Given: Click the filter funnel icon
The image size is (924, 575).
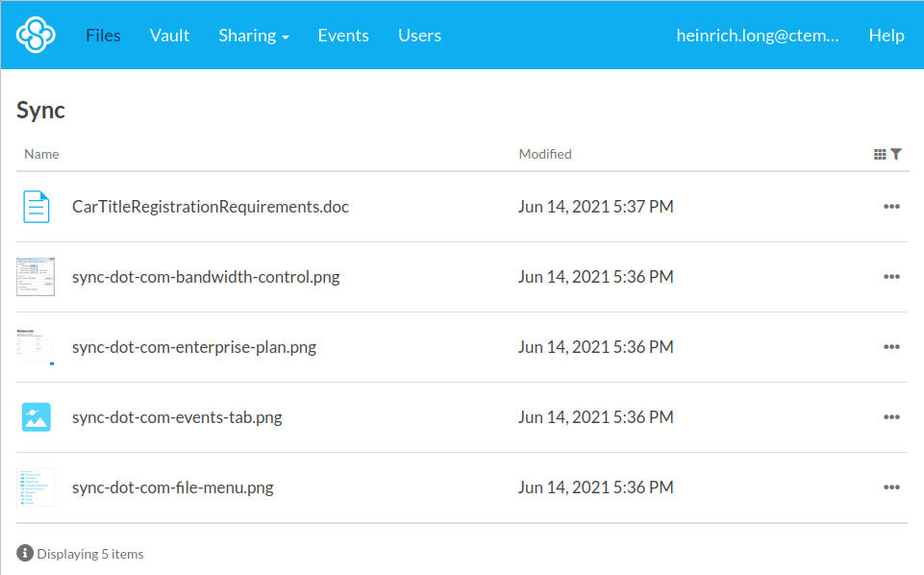Looking at the screenshot, I should pyautogui.click(x=896, y=155).
